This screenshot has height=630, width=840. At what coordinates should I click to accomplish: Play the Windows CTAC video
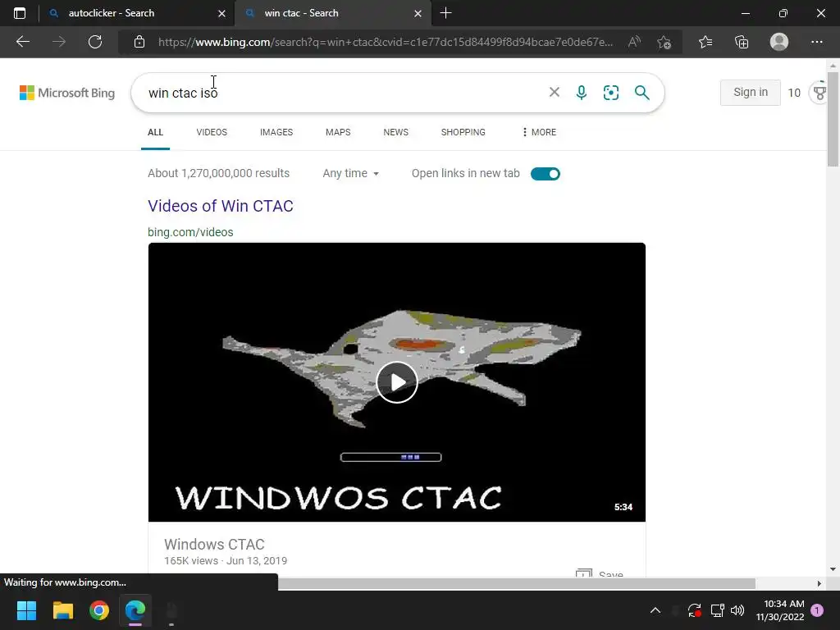click(x=397, y=382)
